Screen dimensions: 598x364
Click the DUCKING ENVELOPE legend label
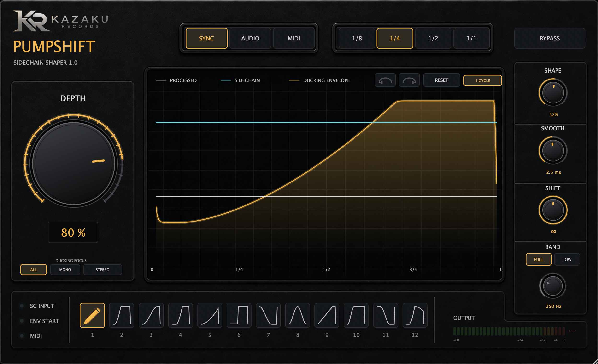(x=326, y=80)
